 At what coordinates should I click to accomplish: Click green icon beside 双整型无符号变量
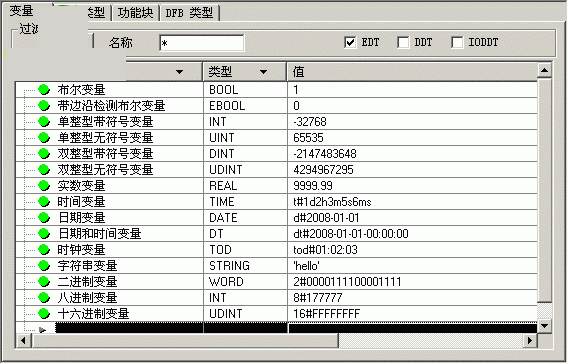(x=44, y=169)
